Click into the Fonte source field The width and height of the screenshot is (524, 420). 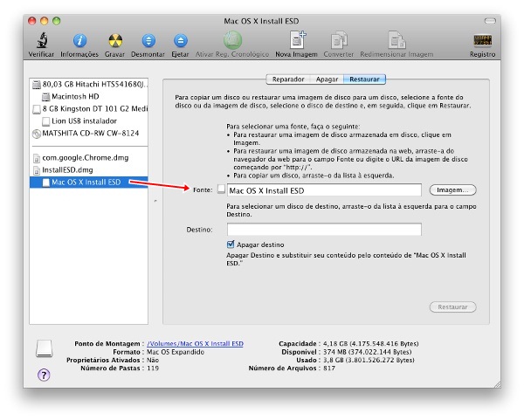point(324,190)
